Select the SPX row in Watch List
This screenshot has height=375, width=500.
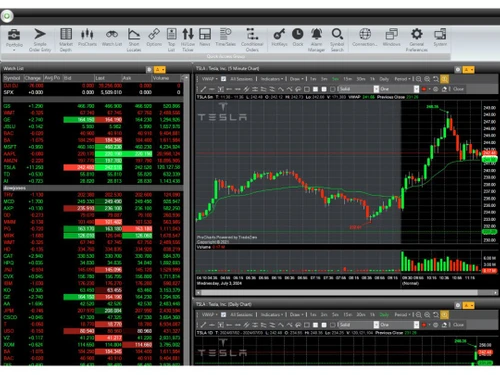(x=92, y=92)
